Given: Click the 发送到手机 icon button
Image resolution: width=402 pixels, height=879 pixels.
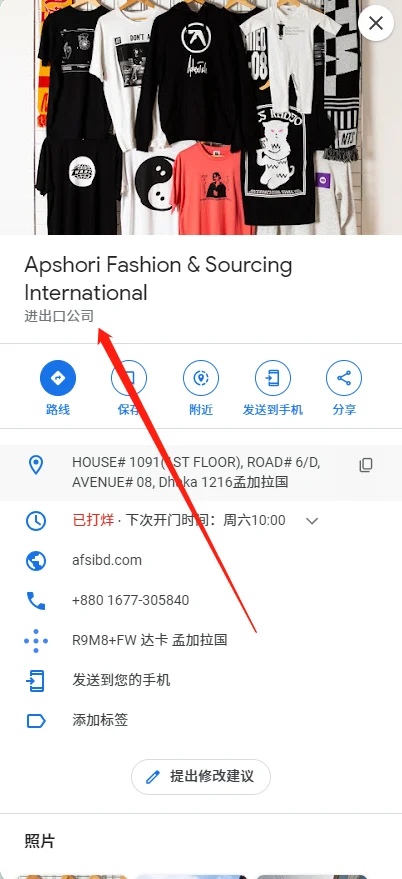Looking at the screenshot, I should (x=272, y=378).
